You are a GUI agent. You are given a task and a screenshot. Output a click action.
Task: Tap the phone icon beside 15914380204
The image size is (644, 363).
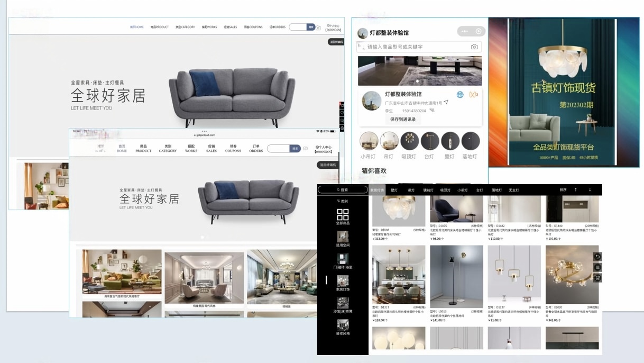(x=432, y=111)
